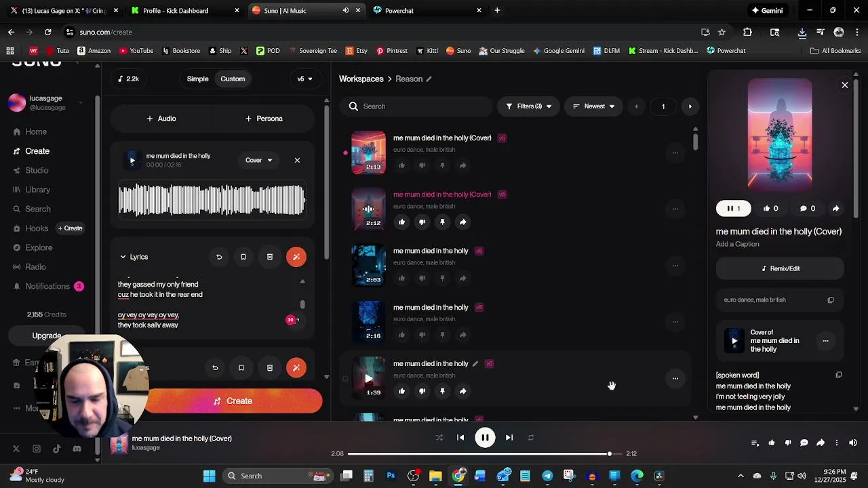Save lyrics bookmark icon
Screen dimensions: 868x488
click(x=243, y=257)
